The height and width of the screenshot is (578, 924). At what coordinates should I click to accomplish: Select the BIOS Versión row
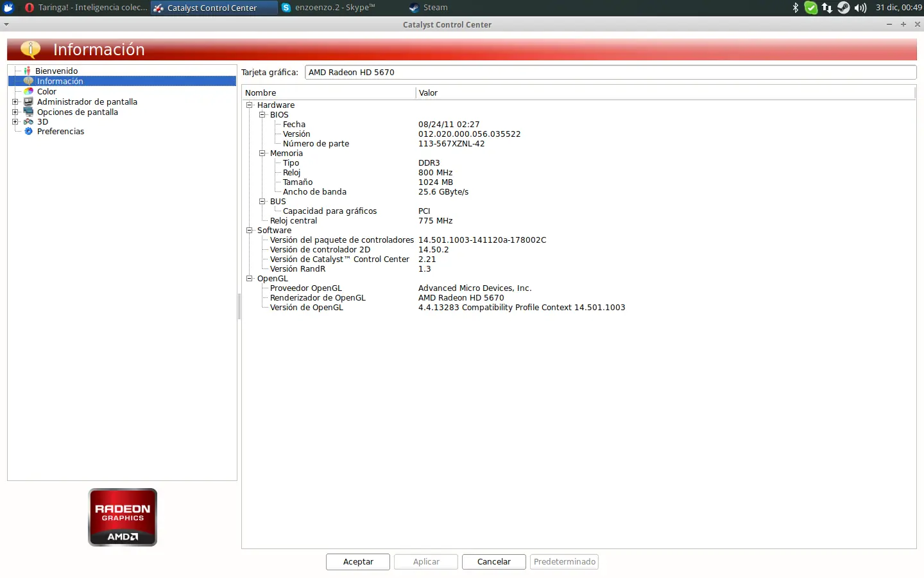(577, 134)
